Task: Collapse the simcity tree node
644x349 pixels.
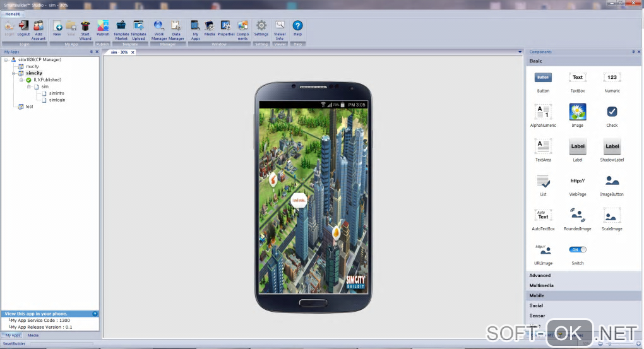Action: point(14,73)
